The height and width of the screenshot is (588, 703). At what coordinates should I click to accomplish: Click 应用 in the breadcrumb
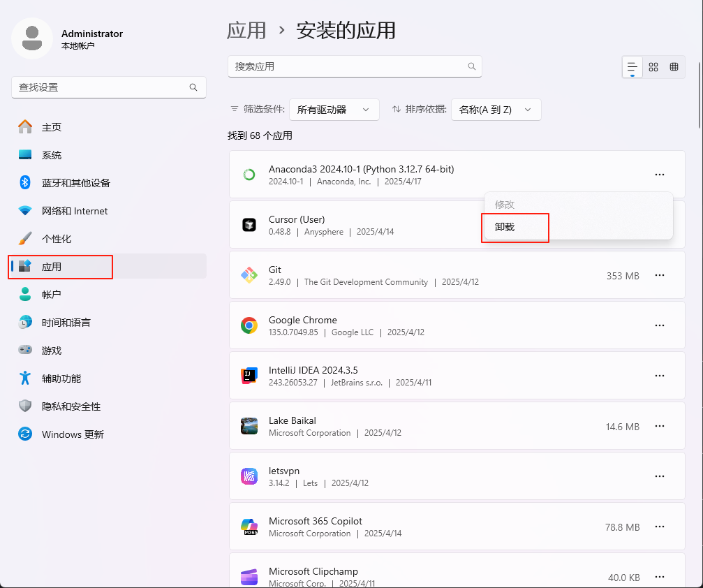click(246, 31)
